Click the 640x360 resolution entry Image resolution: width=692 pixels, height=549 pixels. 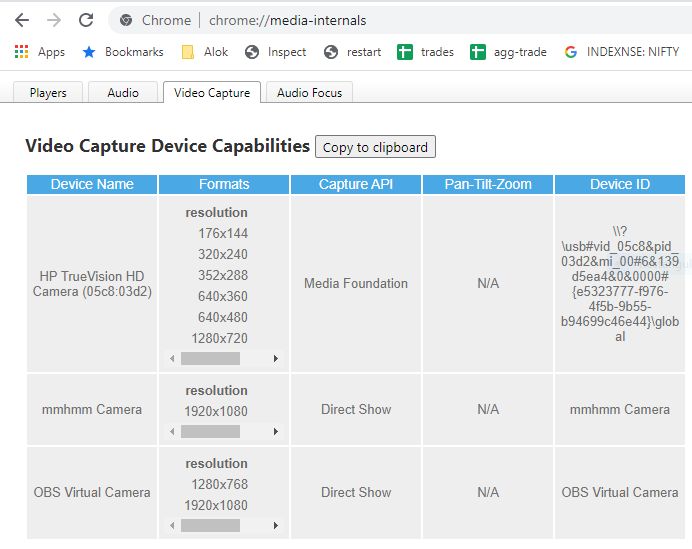223,296
